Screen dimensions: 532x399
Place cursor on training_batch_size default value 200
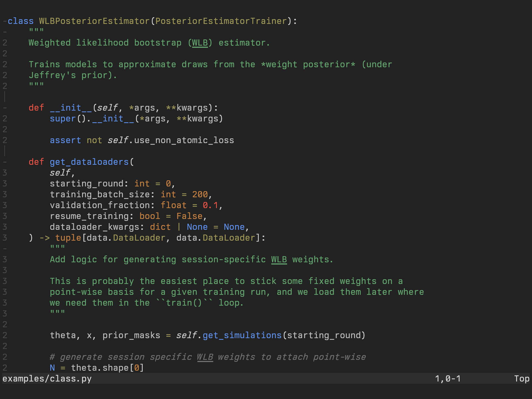[x=200, y=194]
